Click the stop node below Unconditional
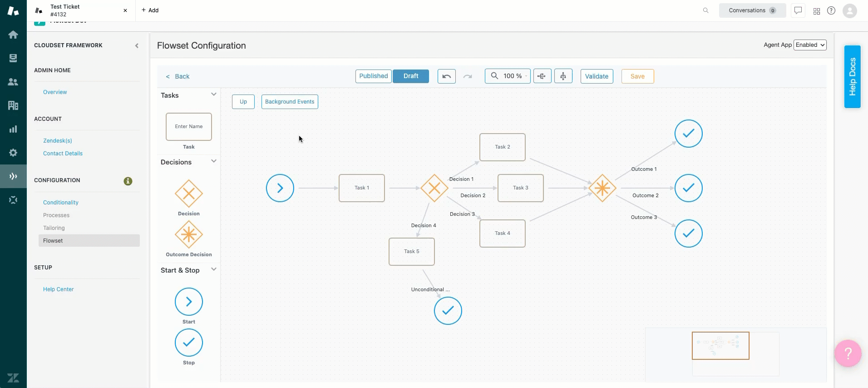This screenshot has height=388, width=868. 448,311
